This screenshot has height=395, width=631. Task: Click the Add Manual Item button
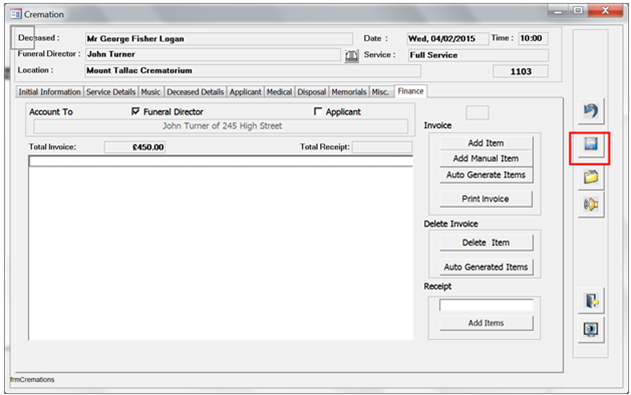pos(486,158)
